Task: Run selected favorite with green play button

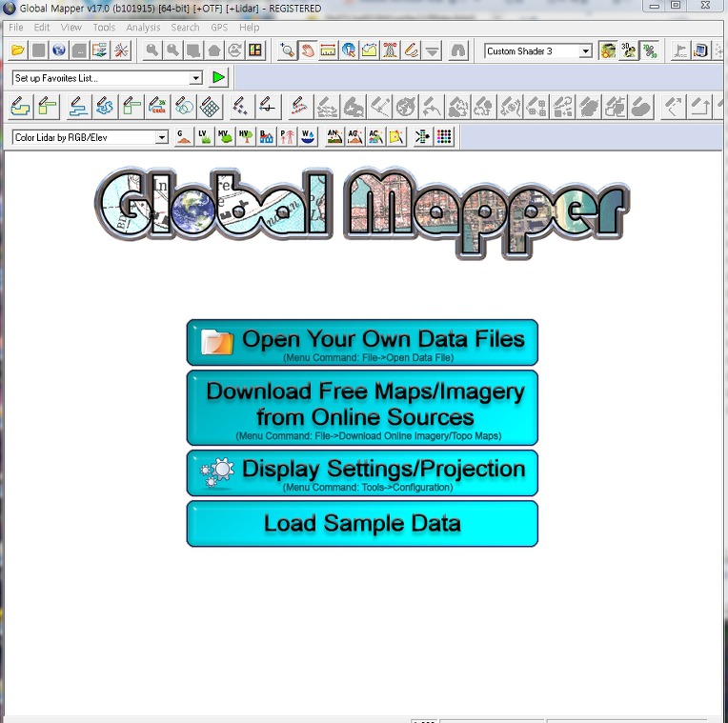Action: click(218, 77)
